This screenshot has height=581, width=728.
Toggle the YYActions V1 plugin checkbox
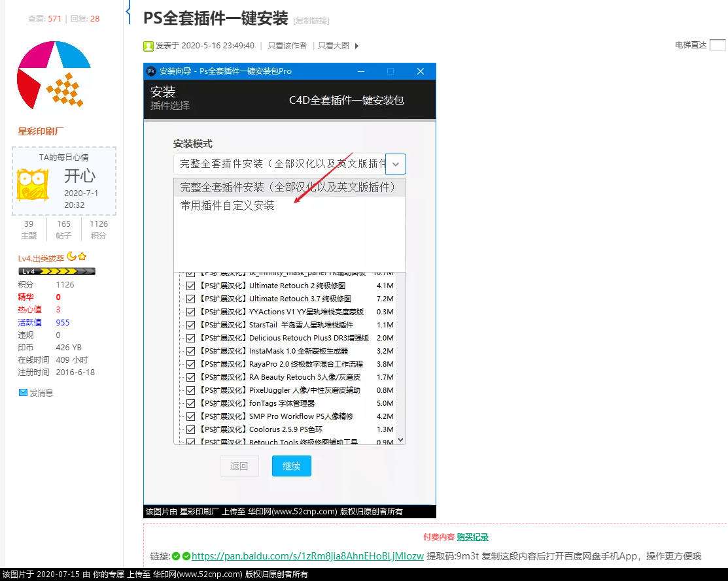(190, 312)
